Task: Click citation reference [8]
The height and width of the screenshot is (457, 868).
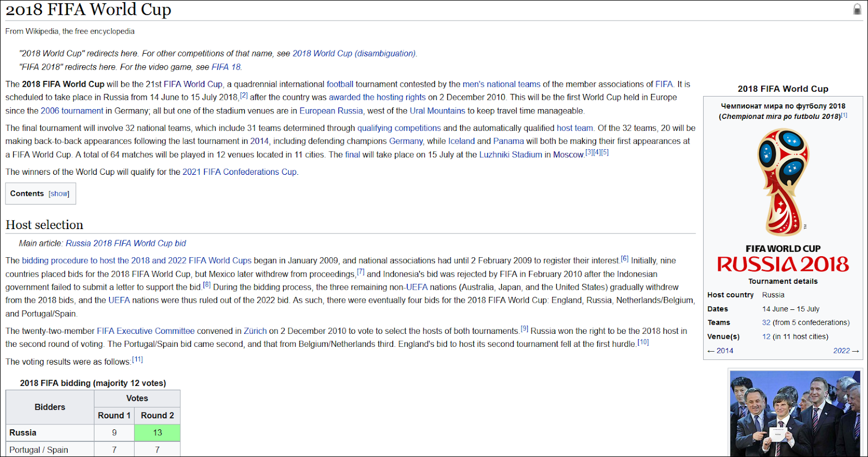Action: tap(207, 285)
